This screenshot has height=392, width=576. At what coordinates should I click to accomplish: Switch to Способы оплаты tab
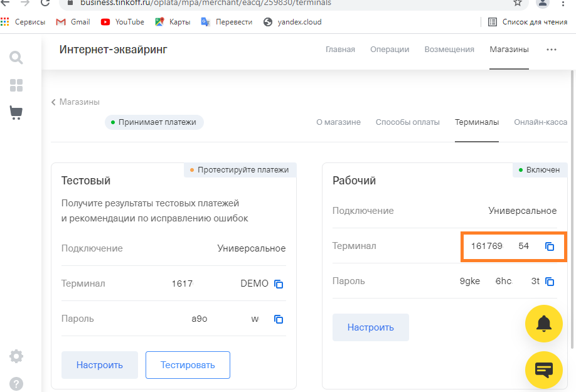(x=407, y=122)
